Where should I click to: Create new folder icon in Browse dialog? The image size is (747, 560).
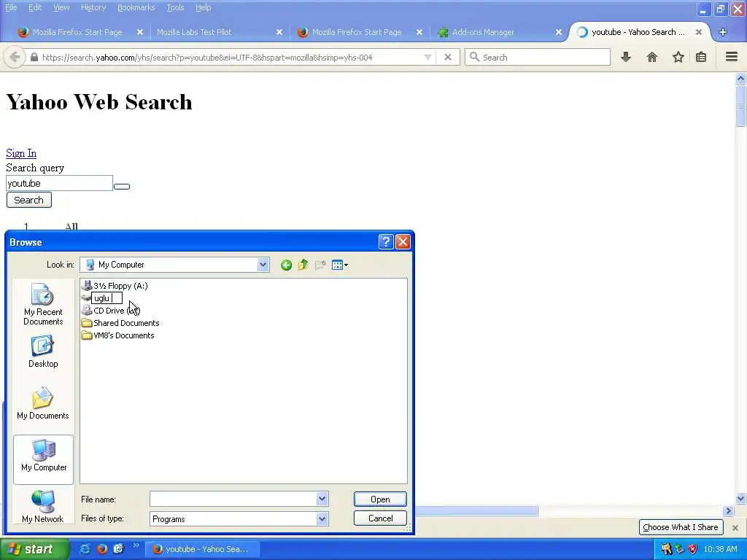(x=320, y=265)
